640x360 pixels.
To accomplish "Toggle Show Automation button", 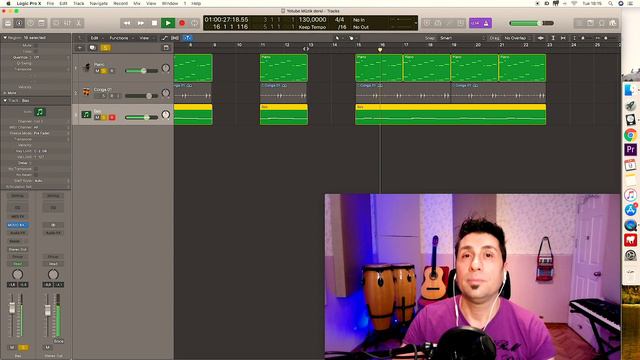I will click(x=164, y=38).
